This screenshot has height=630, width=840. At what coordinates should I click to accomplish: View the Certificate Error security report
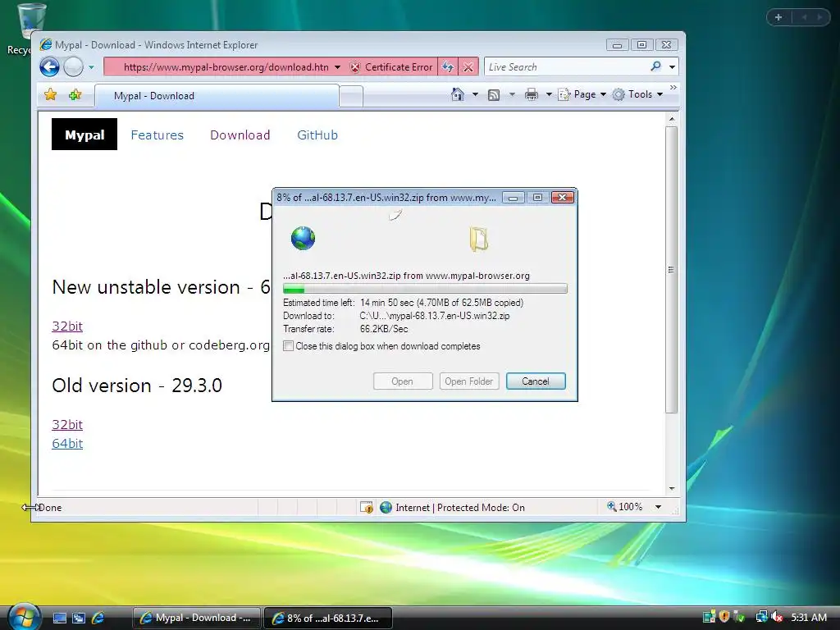point(391,67)
